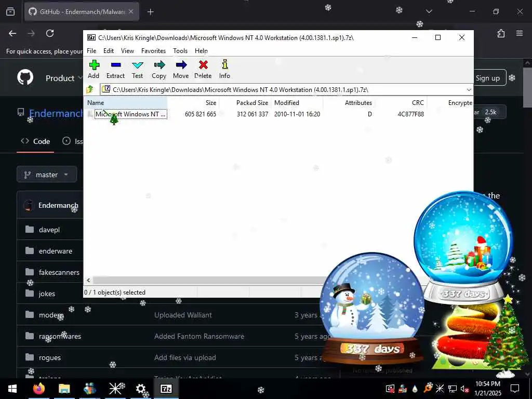Image resolution: width=532 pixels, height=399 pixels.
Task: Sort by the Attributes column header
Action: [349, 103]
